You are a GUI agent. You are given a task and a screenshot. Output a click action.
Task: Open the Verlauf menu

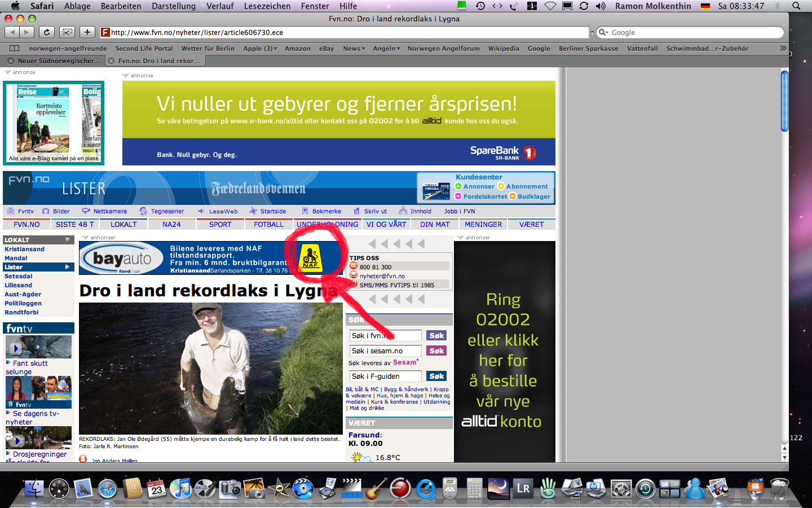pos(220,6)
